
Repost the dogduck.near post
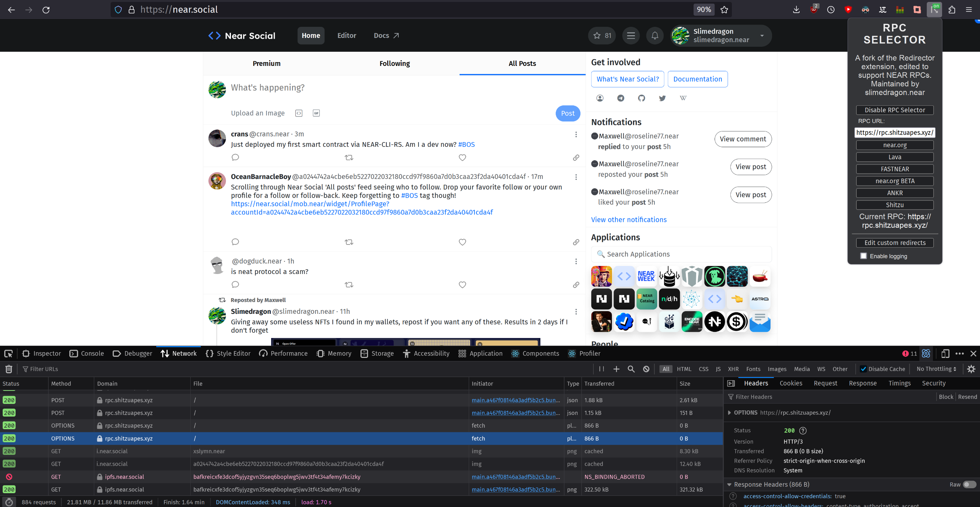pyautogui.click(x=349, y=285)
